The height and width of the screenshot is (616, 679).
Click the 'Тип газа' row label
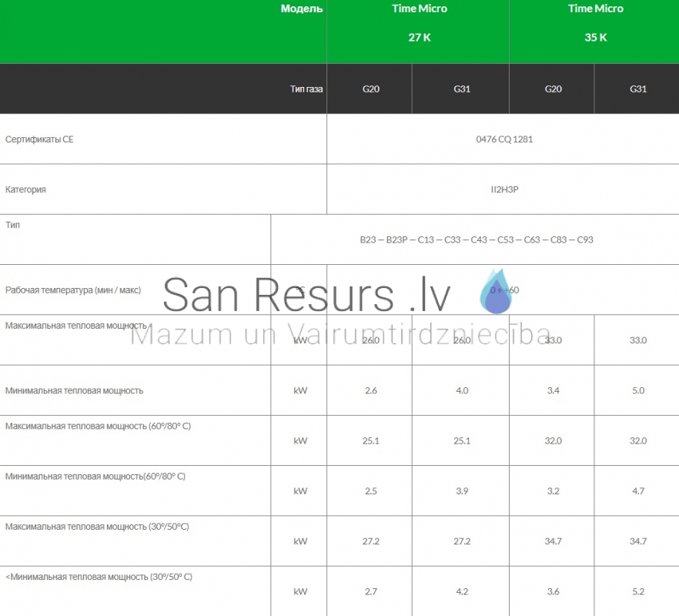click(306, 89)
